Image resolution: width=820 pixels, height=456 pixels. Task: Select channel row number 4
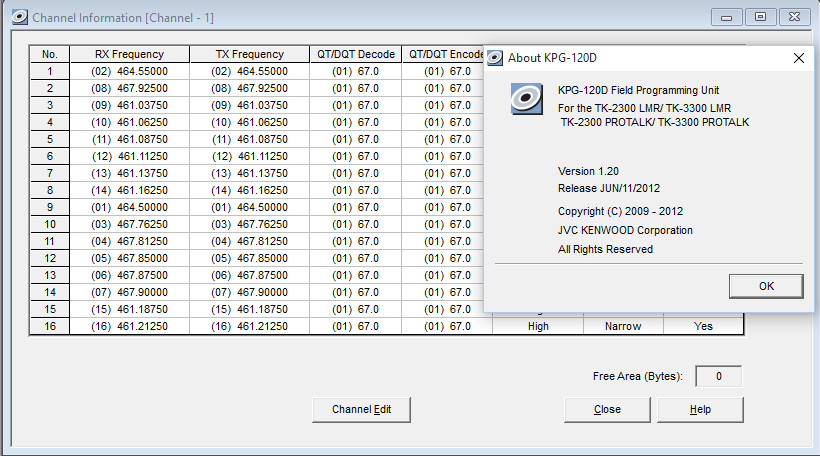(50, 122)
